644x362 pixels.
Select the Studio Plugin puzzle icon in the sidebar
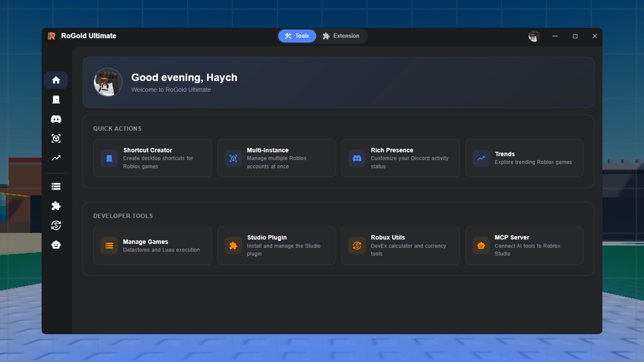point(56,206)
